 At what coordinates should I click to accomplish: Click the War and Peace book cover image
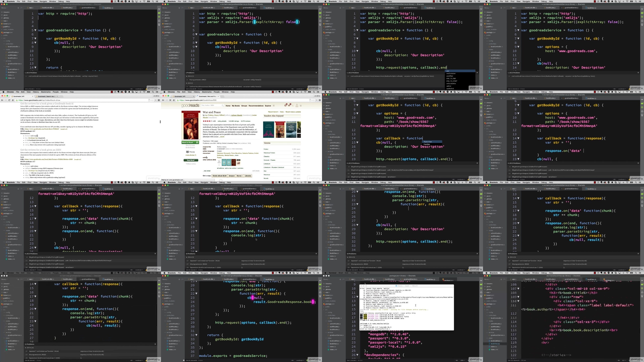[191, 125]
